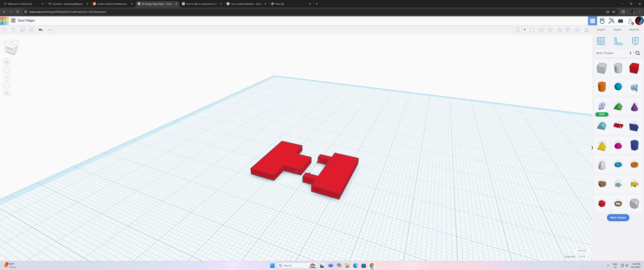The width and height of the screenshot is (644, 270).
Task: Click the Workplane toolbar tool
Action: [x=578, y=30]
